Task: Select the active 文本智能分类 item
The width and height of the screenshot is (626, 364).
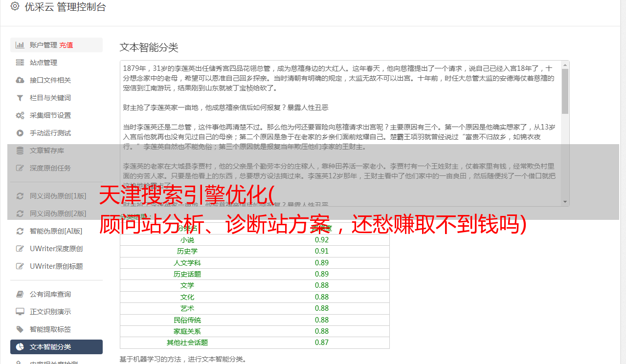Action: (x=56, y=347)
